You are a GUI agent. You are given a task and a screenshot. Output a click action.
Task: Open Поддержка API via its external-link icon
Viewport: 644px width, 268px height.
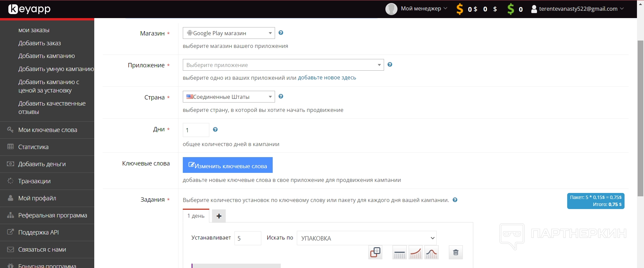[x=10, y=232]
